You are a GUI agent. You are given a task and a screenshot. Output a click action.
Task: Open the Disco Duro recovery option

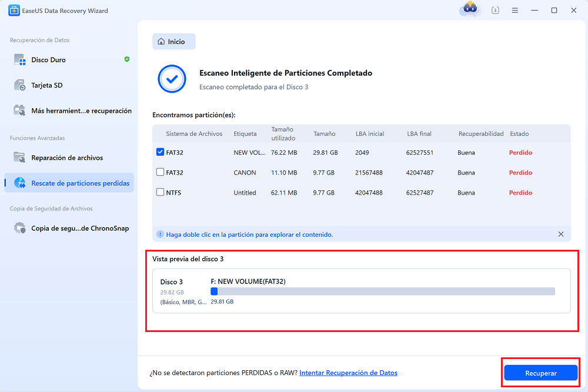click(69, 60)
